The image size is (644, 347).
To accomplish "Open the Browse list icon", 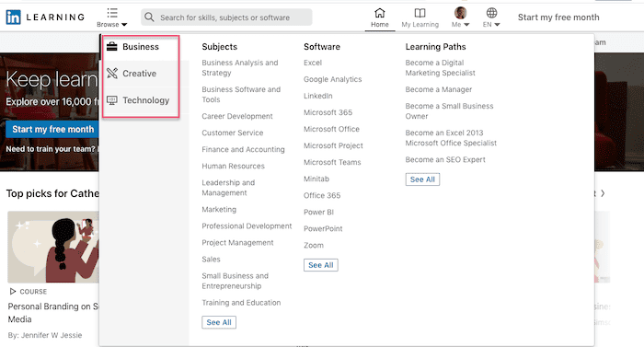I will [112, 13].
